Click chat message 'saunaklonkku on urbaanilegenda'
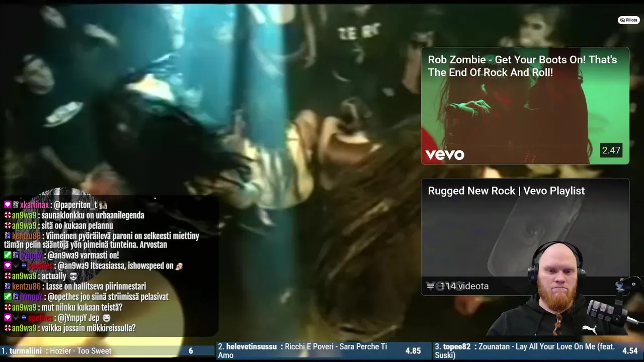 pyautogui.click(x=93, y=215)
